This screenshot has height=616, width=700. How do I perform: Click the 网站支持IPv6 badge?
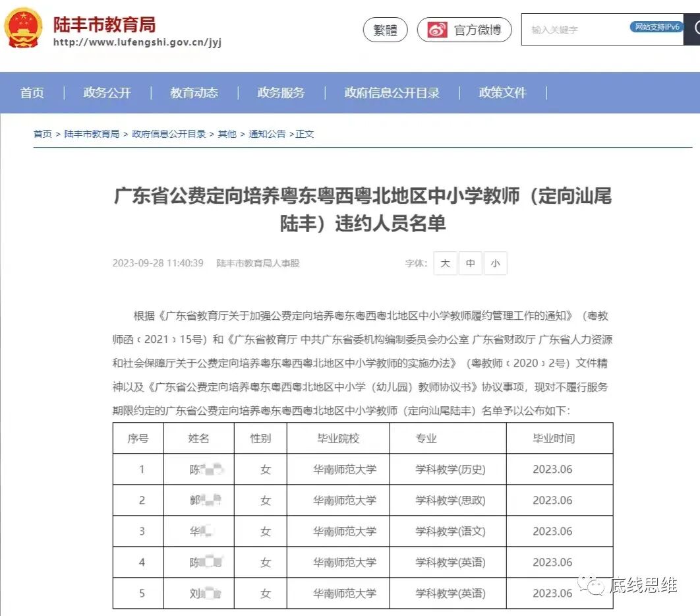click(x=656, y=27)
